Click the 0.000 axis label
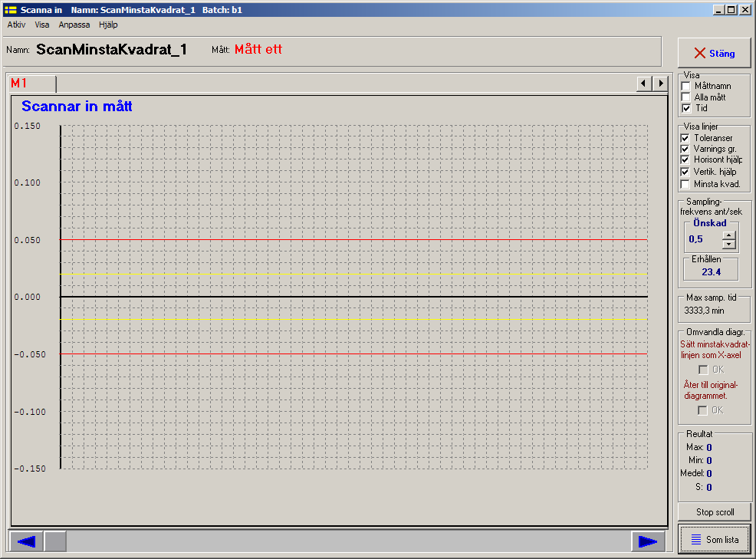756x559 pixels. 28,297
